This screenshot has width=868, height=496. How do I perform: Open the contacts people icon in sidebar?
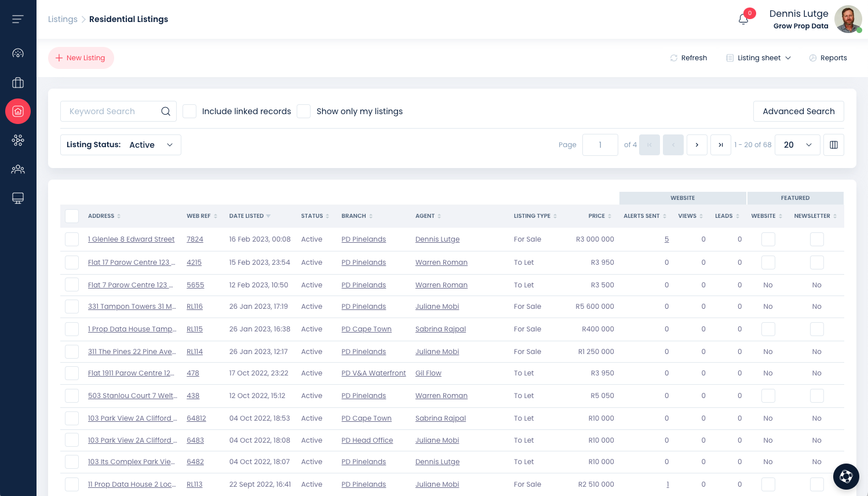(x=18, y=169)
